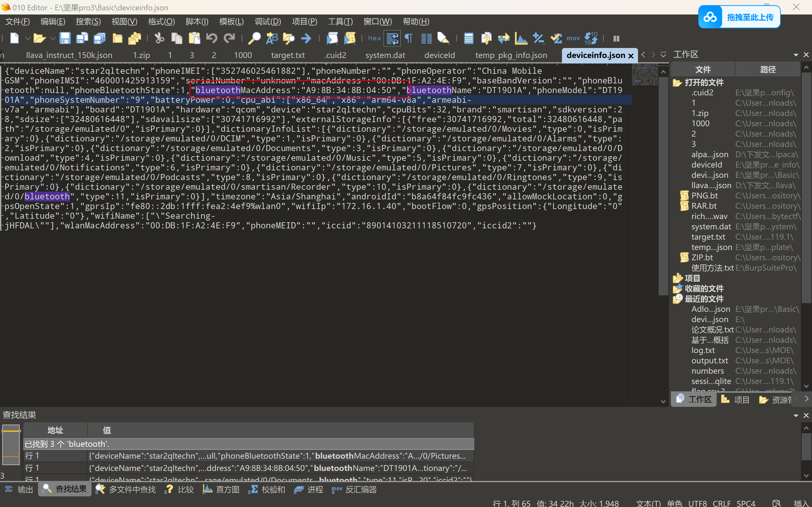This screenshot has height=507, width=812.
Task: Click the Save As toolbar icon
Action: pos(82,38)
